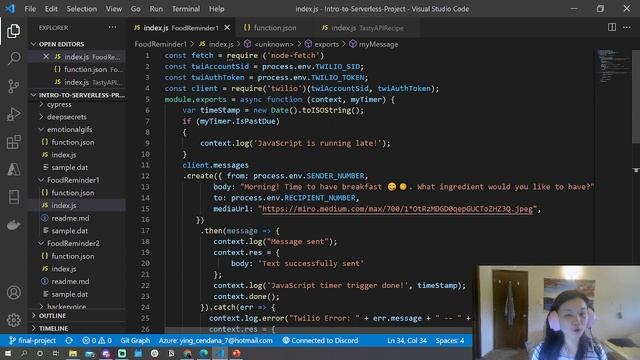Open Windows Start button

coord(8,353)
